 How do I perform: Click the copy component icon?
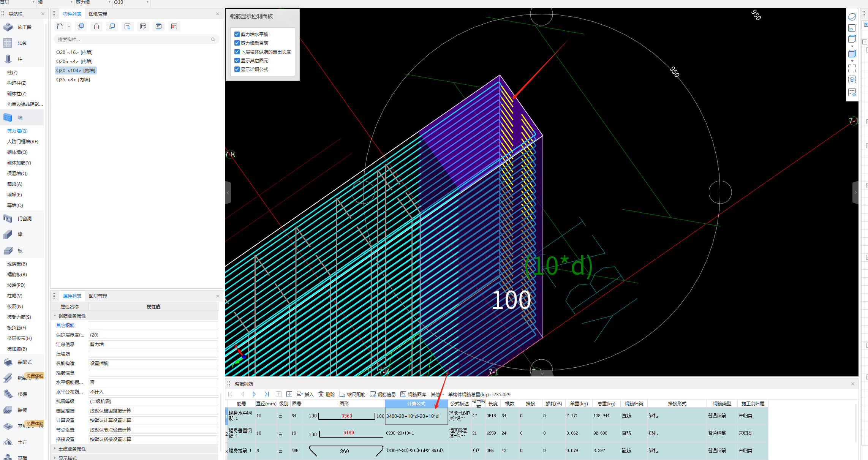click(x=81, y=27)
